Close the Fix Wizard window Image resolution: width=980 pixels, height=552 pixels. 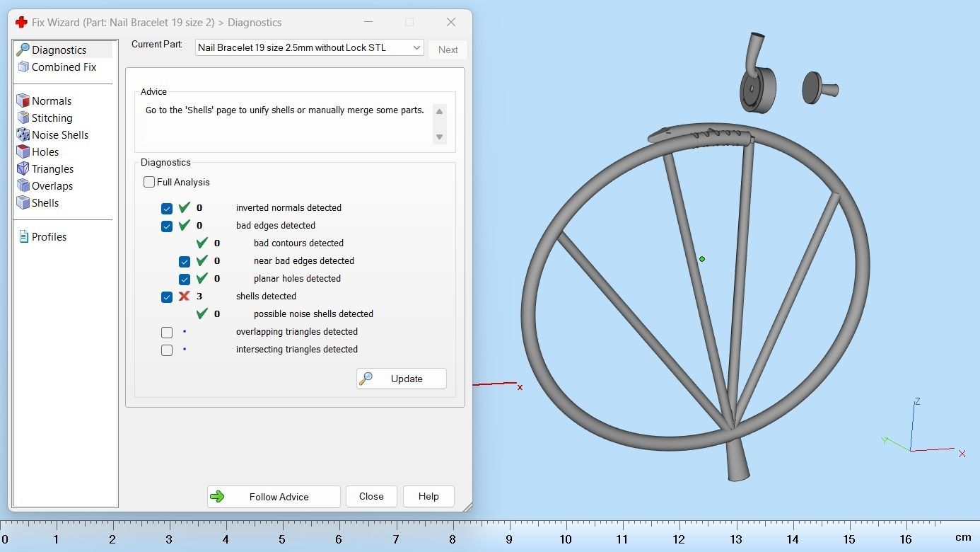[x=451, y=22]
